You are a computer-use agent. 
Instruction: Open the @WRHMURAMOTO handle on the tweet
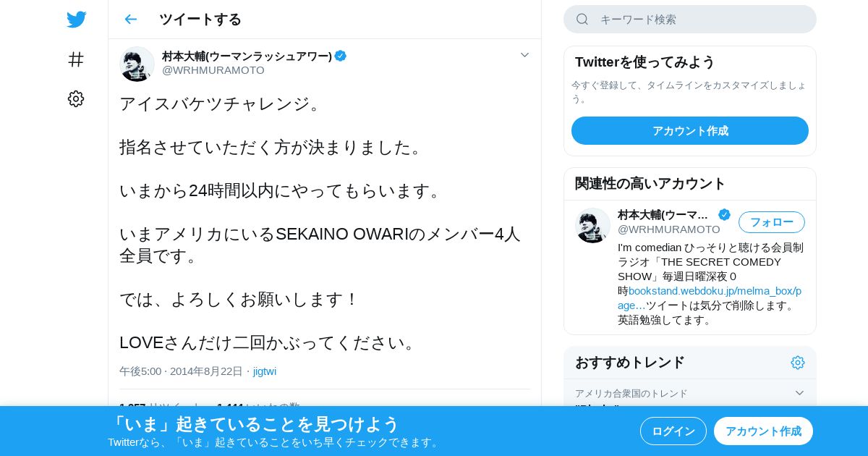(x=213, y=70)
